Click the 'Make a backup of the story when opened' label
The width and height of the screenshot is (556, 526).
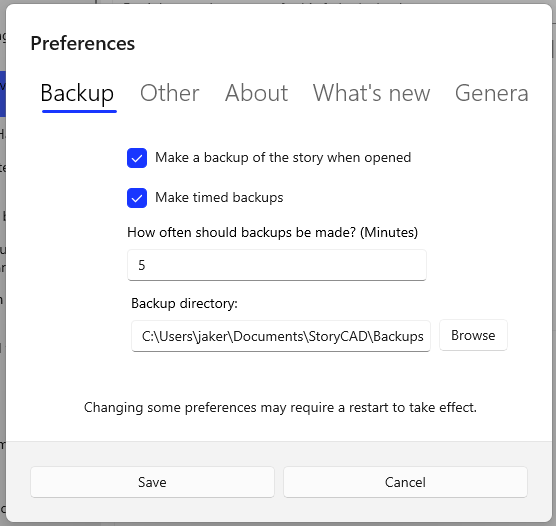tap(283, 157)
